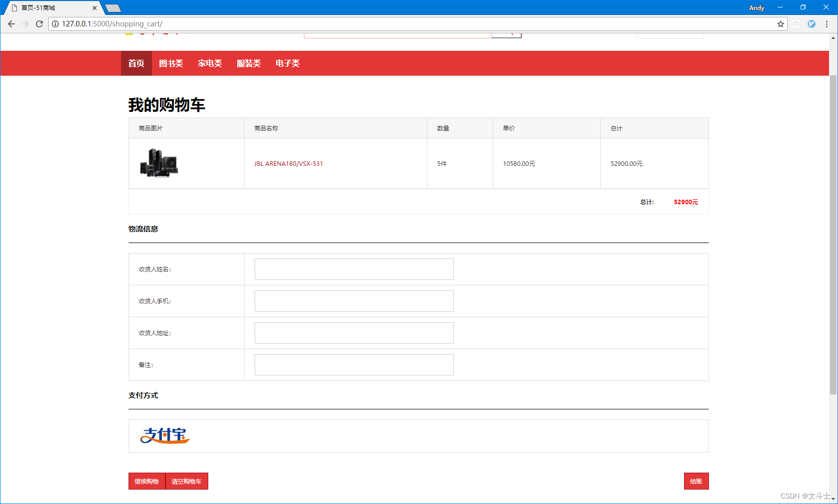Image resolution: width=838 pixels, height=504 pixels.
Task: Minimize the browser window
Action: (780, 7)
